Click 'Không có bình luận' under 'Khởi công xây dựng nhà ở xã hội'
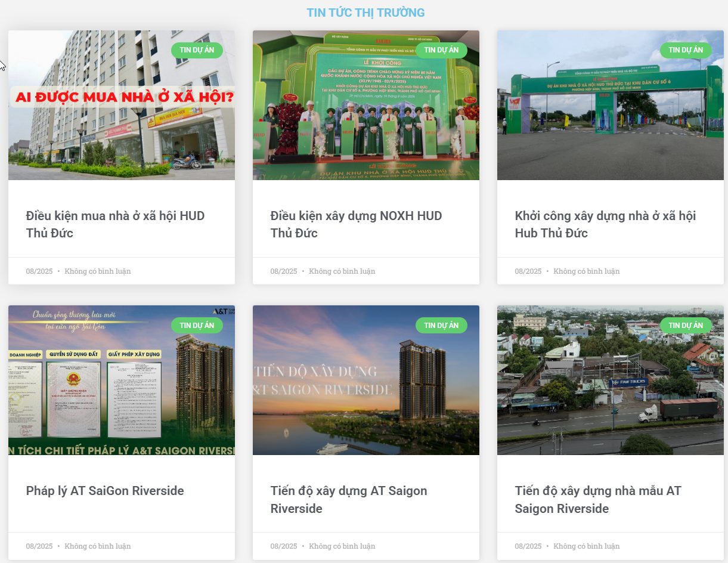The image size is (728, 563). coord(587,271)
